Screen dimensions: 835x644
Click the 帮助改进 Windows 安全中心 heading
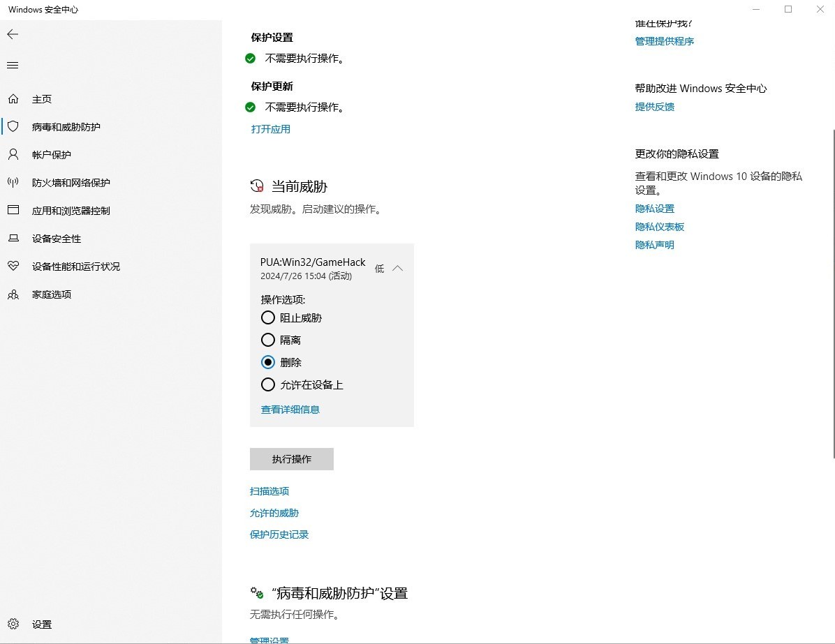click(x=701, y=89)
